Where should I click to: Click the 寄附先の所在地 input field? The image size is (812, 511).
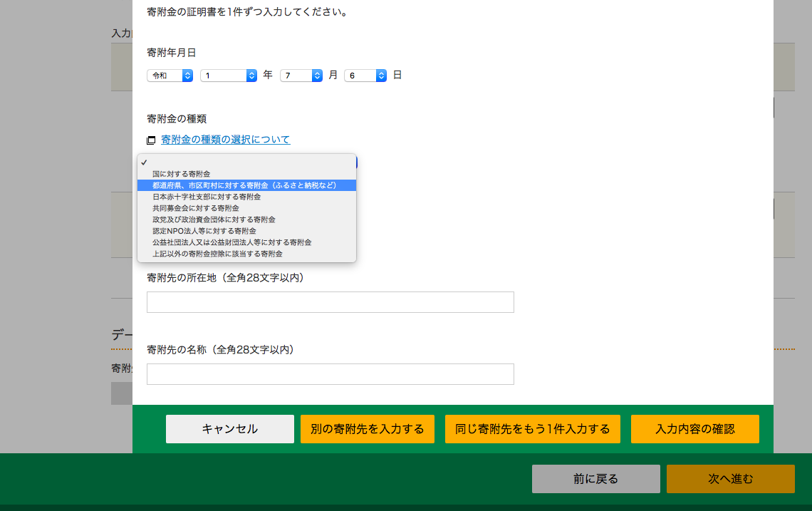(x=330, y=302)
